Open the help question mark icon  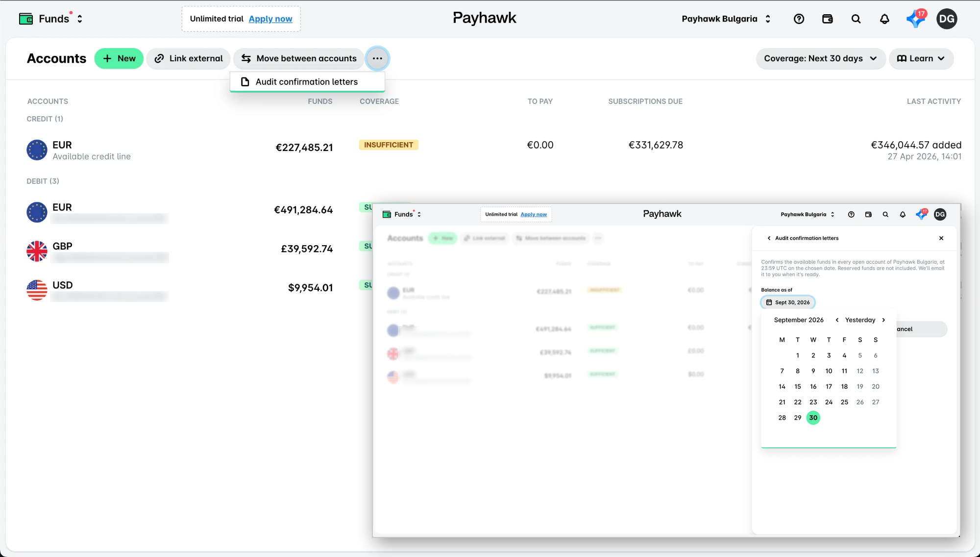pyautogui.click(x=799, y=19)
